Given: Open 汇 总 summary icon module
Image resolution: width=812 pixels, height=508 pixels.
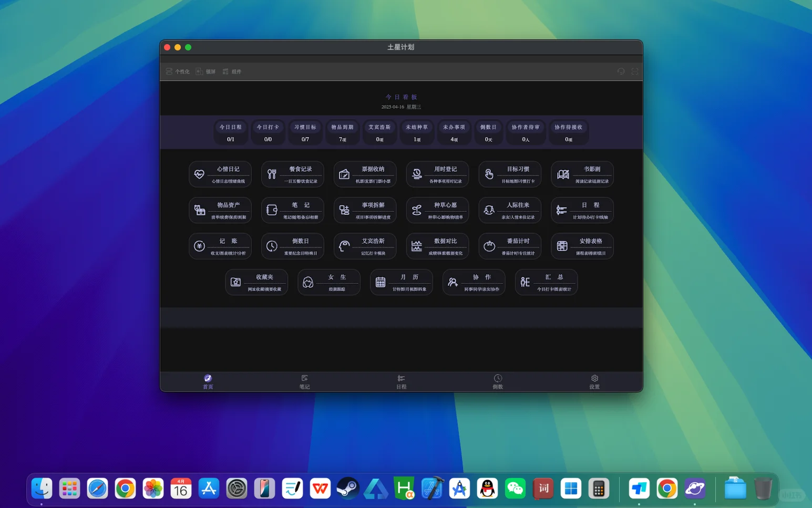Looking at the screenshot, I should click(547, 282).
